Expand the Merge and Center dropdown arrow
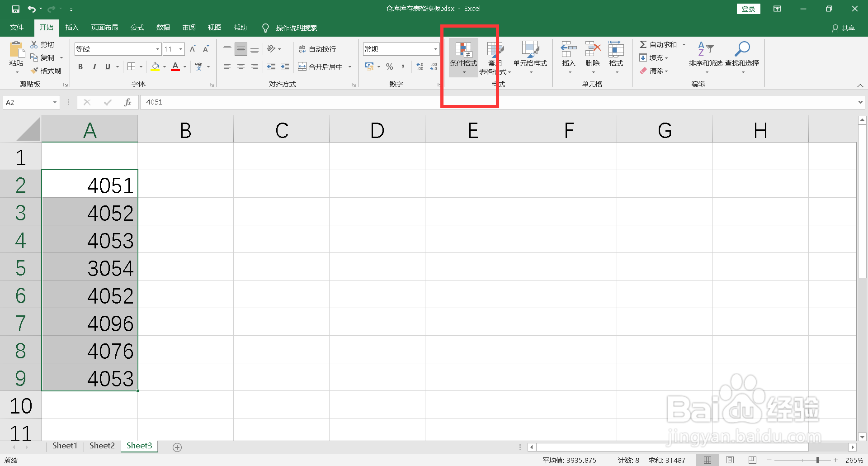Viewport: 868px width, 466px height. [x=350, y=67]
